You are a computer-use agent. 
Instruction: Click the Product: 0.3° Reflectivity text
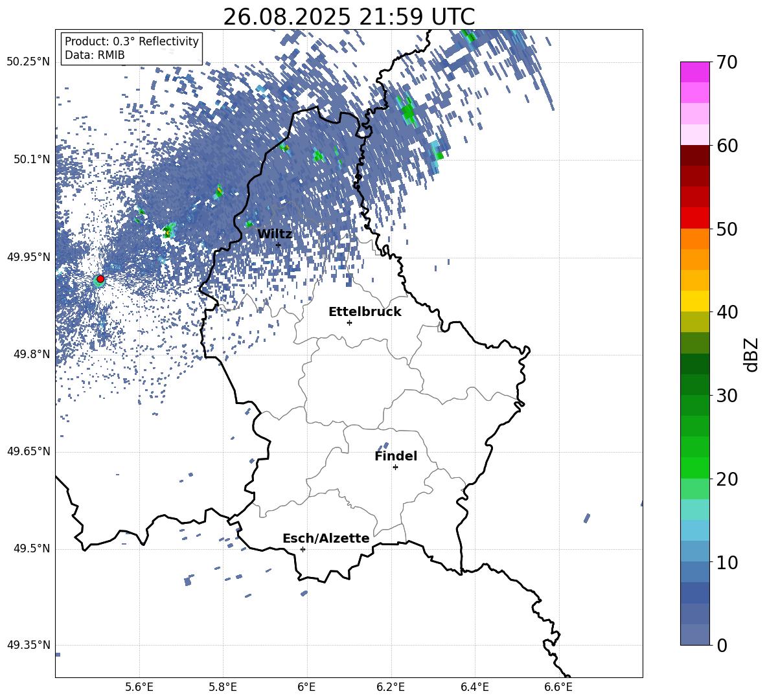coord(132,41)
